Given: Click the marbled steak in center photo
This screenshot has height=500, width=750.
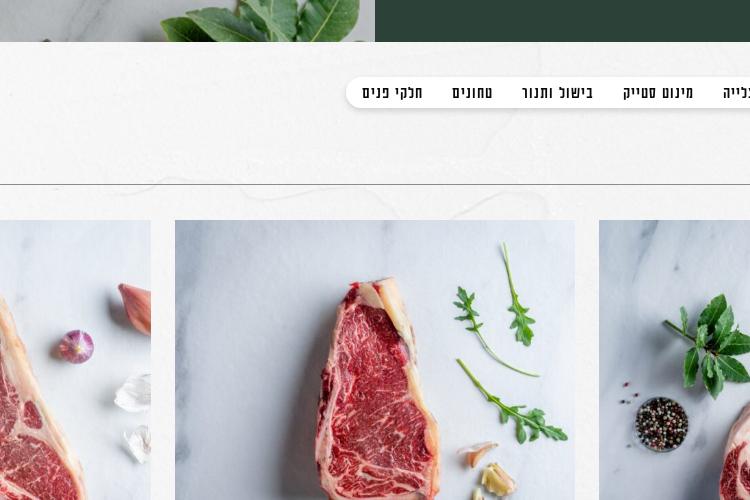Looking at the screenshot, I should 378,389.
